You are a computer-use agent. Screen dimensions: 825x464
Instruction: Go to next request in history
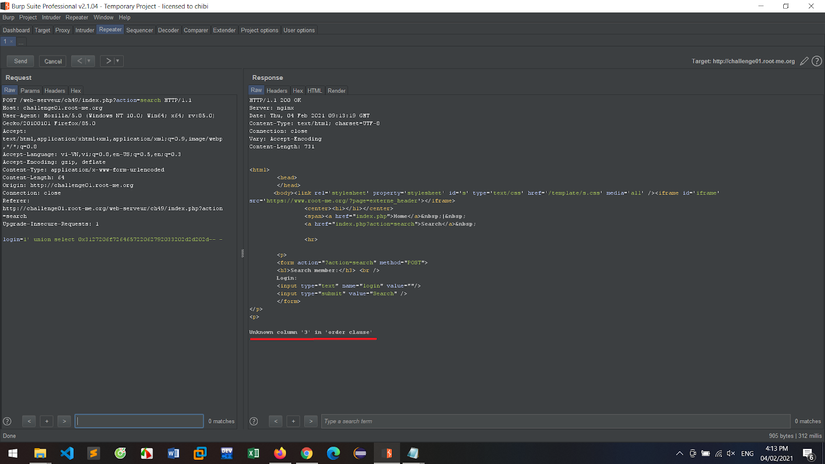(108, 61)
